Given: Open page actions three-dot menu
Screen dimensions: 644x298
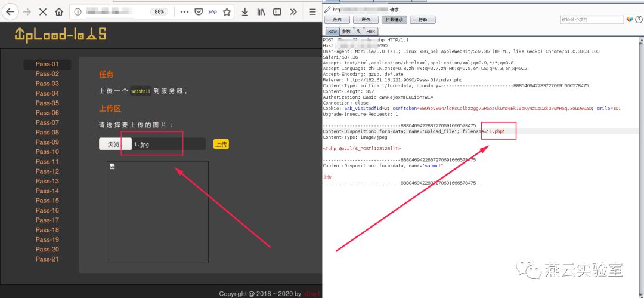Looking at the screenshot, I should pos(184,11).
